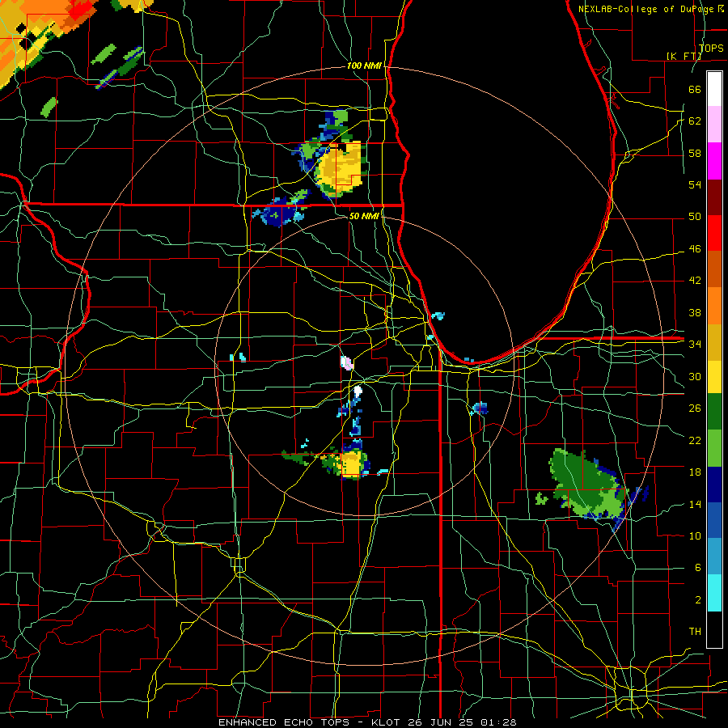Click the 10 value on the tops scale
728x728 pixels.
[695, 535]
